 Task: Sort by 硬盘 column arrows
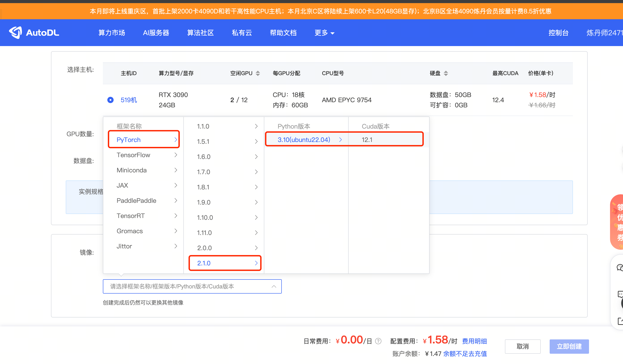coord(446,73)
